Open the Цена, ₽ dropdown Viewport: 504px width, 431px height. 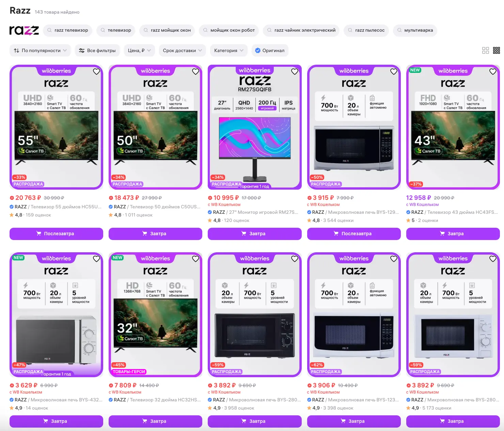(139, 50)
